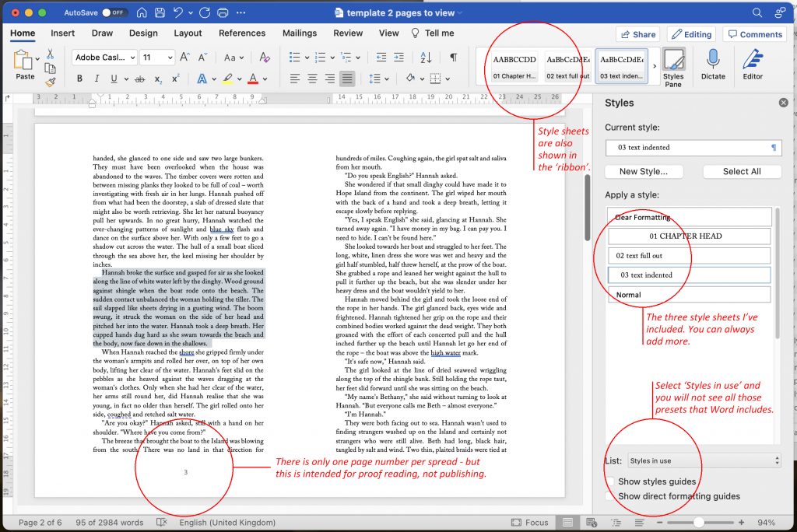797x532 pixels.
Task: Close the Styles pane
Action: [783, 103]
